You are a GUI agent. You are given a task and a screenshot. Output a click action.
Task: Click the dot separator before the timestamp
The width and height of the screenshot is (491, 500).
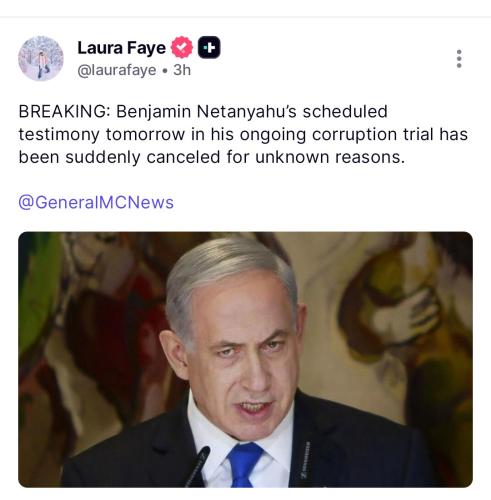165,71
